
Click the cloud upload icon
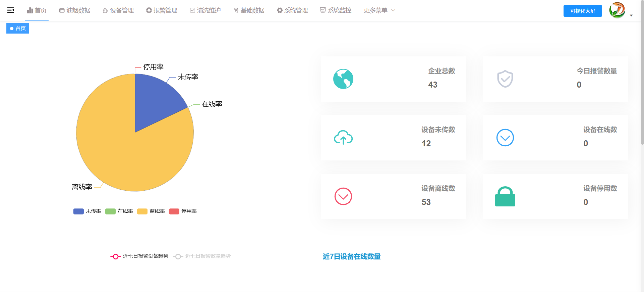point(343,138)
